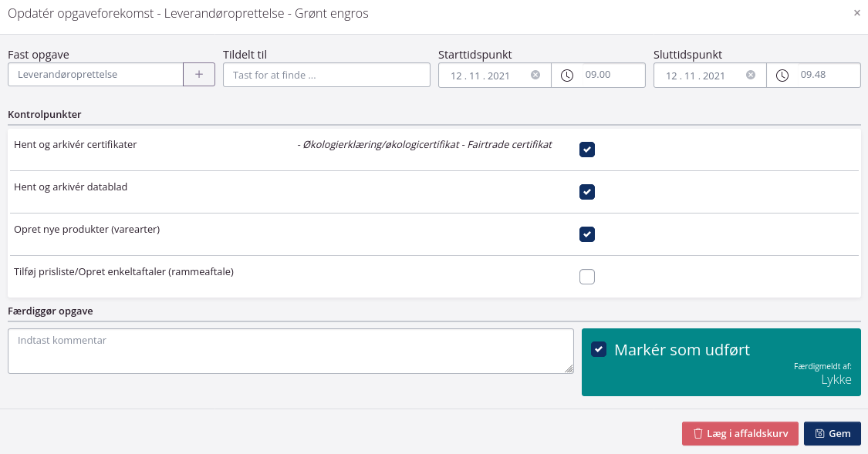Click the clock icon for Sluttidspunkt
Screen dimensions: 868x454
pyautogui.click(x=782, y=76)
